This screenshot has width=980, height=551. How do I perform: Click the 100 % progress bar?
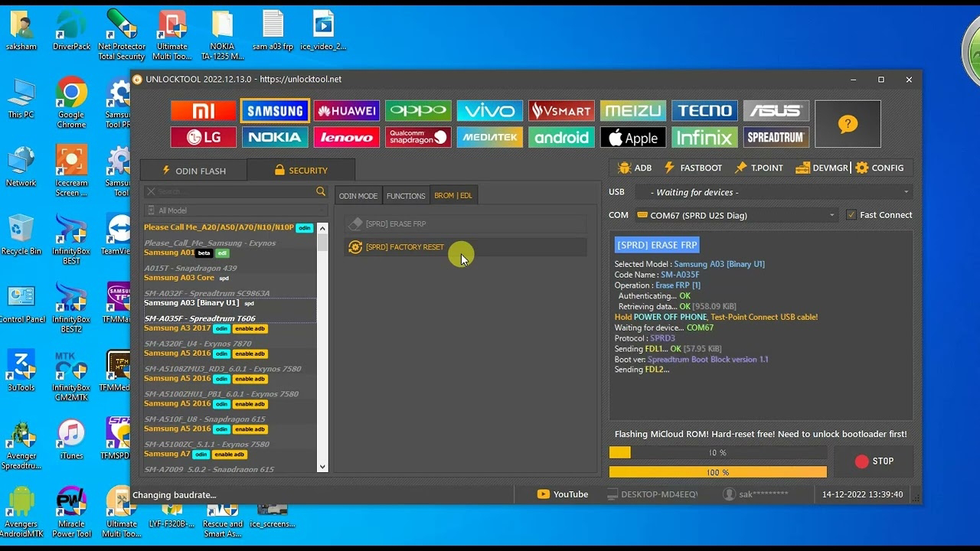[717, 472]
